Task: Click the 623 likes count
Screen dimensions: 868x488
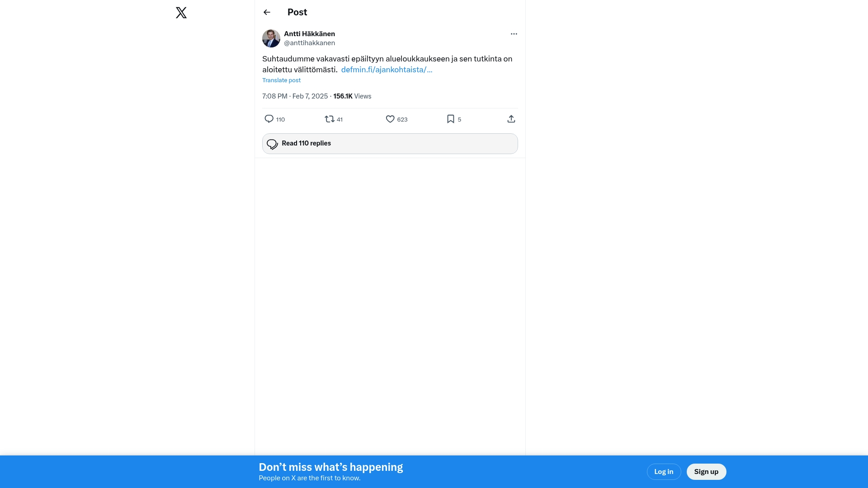Action: (402, 120)
